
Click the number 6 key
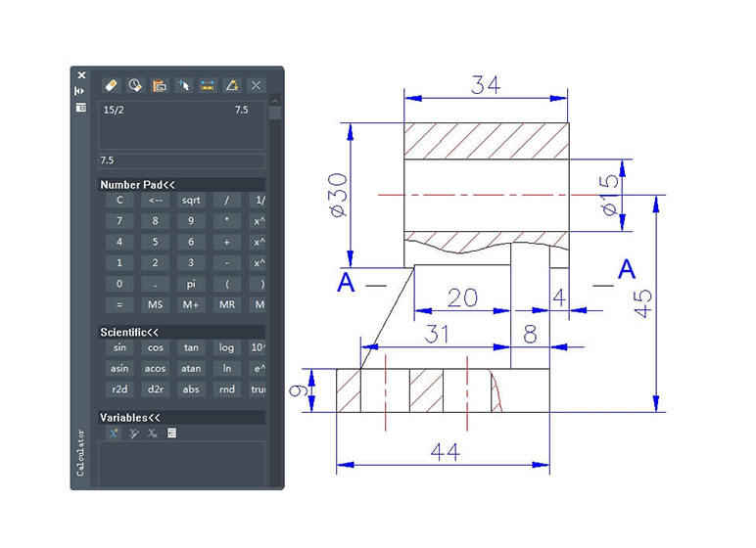click(191, 242)
